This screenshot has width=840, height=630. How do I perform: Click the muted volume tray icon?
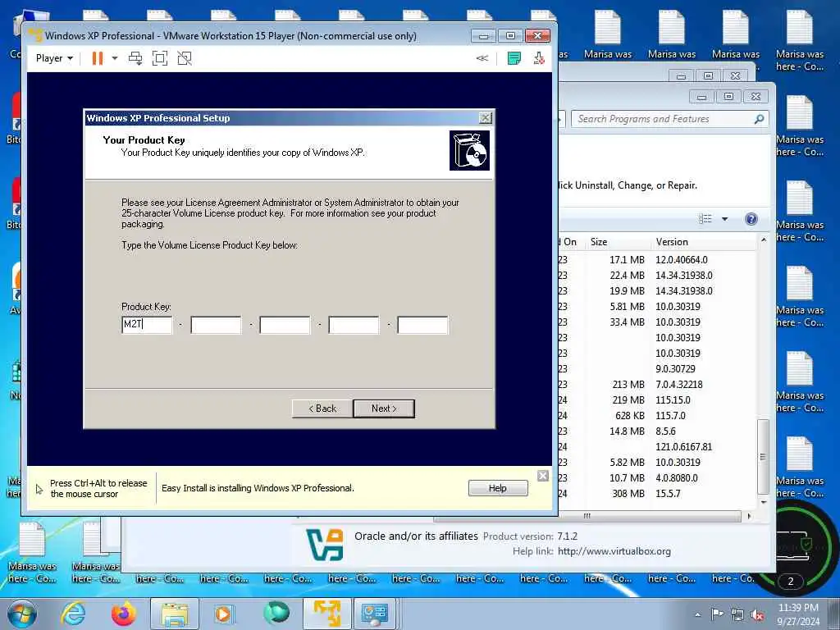757,614
